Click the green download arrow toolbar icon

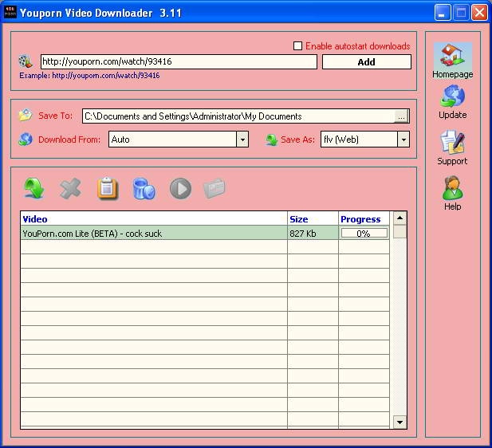33,188
